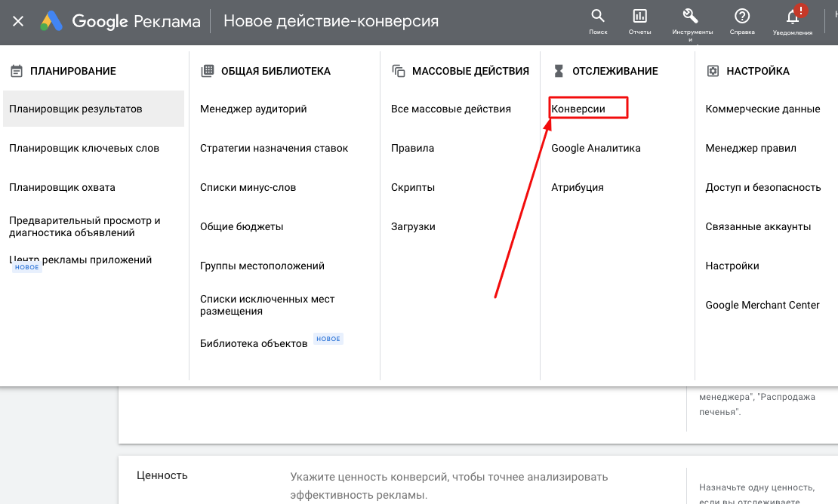This screenshot has width=838, height=504.
Task: Open the Reports (Отчеты) icon
Action: coord(639,17)
